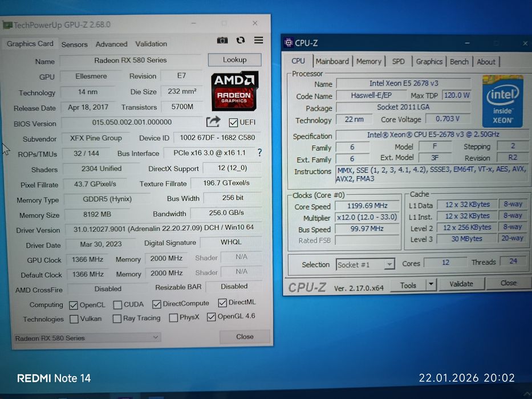Click the Lookup button in GPU-Z

234,60
